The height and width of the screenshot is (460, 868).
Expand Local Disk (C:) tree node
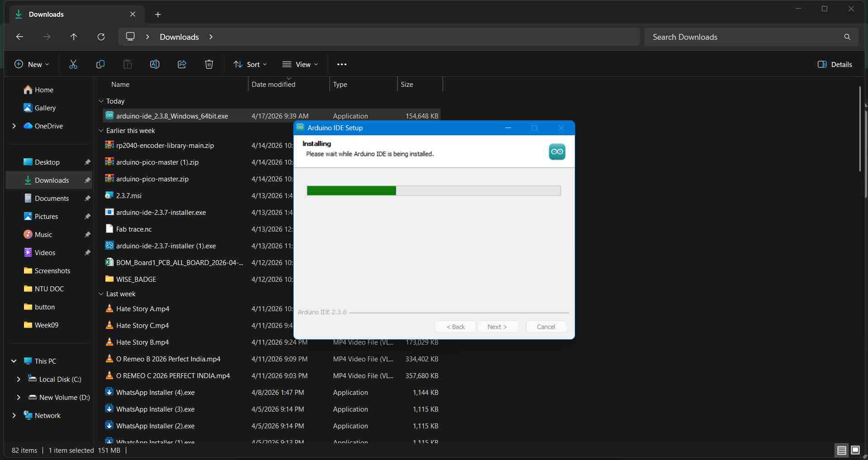[19, 379]
